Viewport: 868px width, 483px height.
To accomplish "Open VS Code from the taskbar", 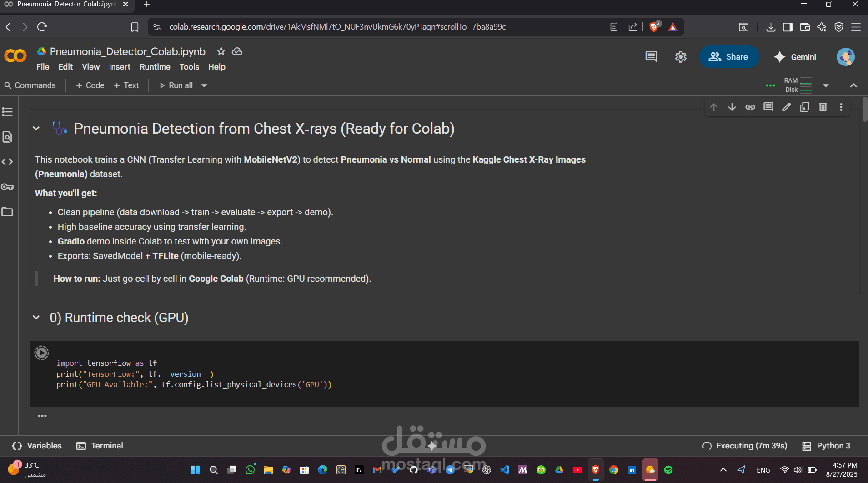I will click(505, 470).
